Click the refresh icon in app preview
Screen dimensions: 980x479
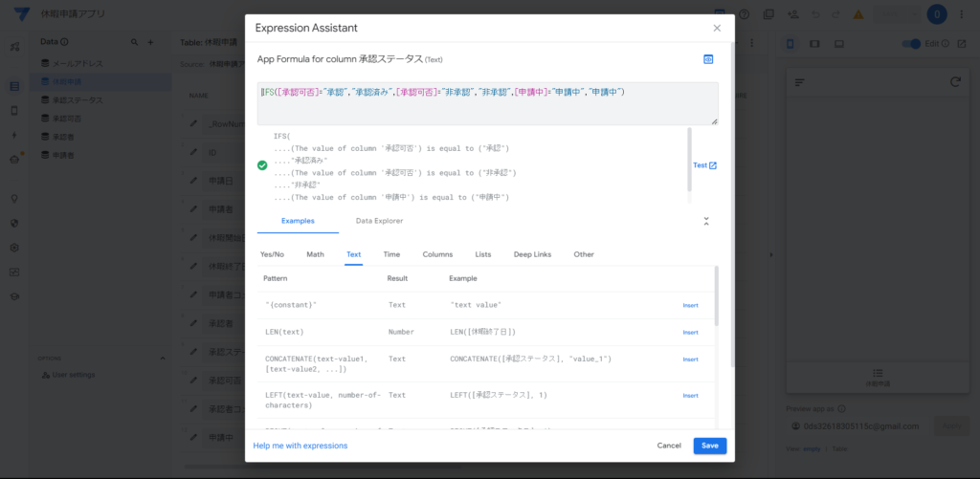955,82
